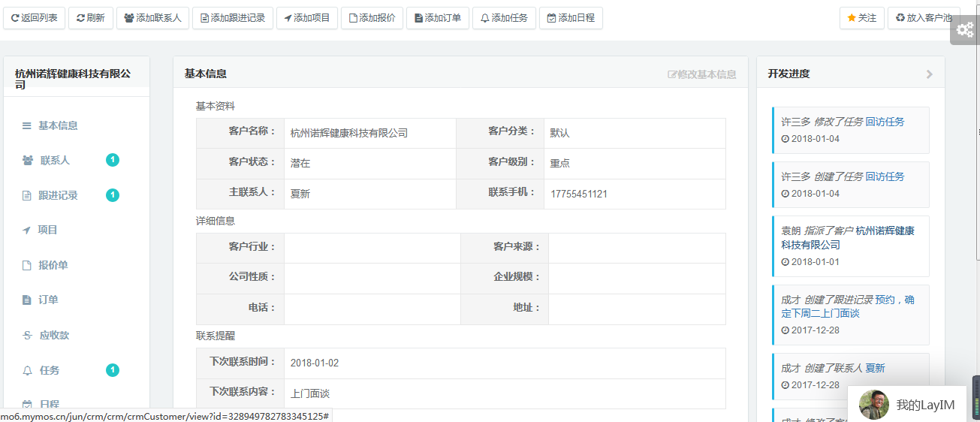Click 刷新 button
Viewport: 980px width, 422px height.
pyautogui.click(x=90, y=18)
